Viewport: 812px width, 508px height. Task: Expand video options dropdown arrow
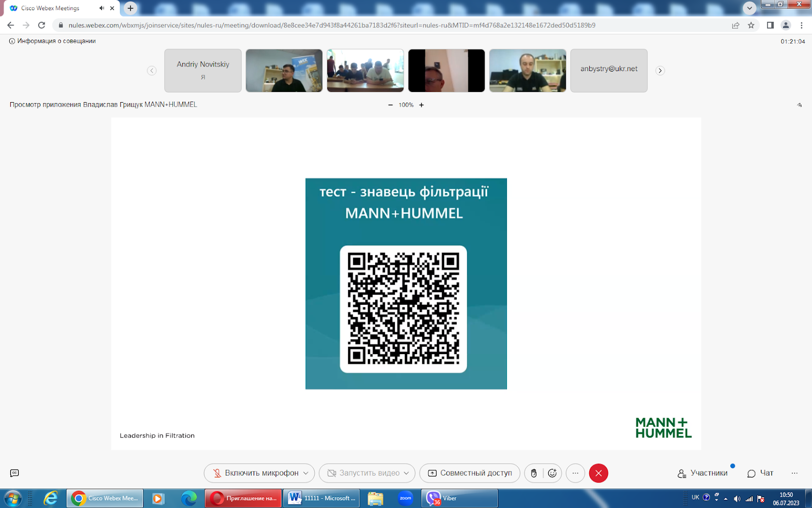pos(407,473)
